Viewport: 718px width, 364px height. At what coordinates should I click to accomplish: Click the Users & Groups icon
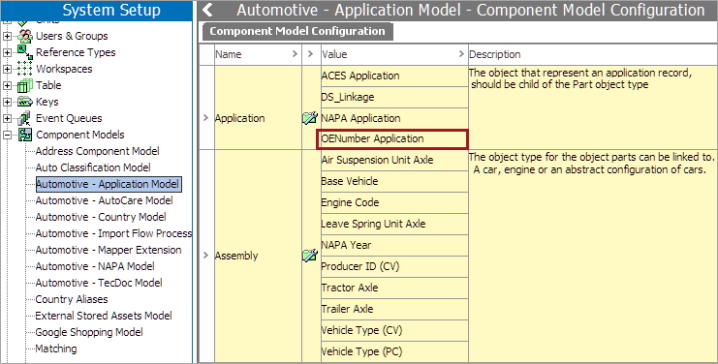point(25,36)
